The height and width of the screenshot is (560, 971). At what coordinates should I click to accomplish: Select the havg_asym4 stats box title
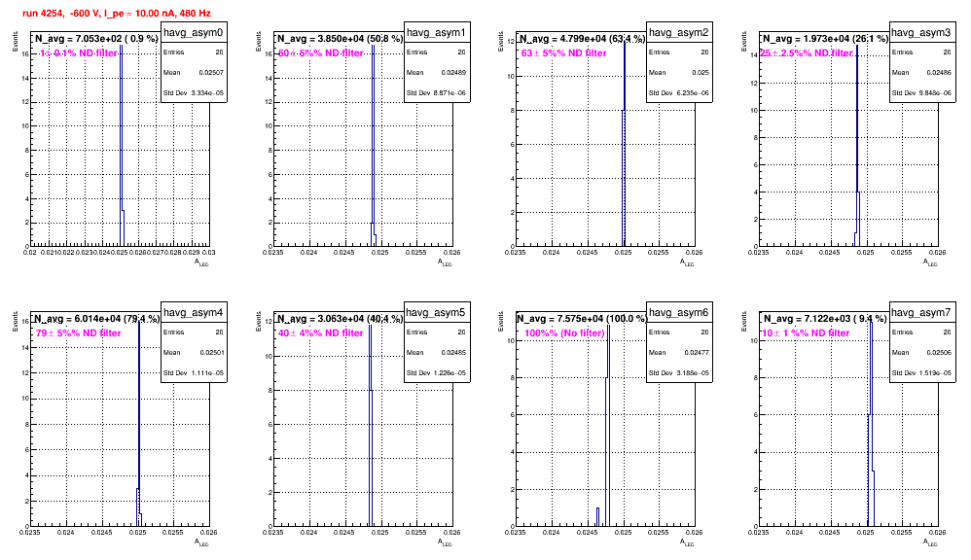[x=194, y=312]
